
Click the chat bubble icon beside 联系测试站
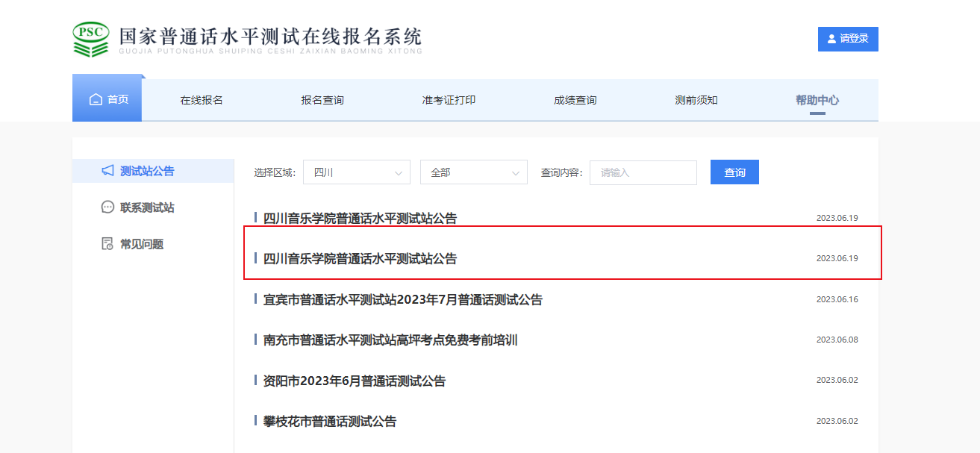(107, 207)
